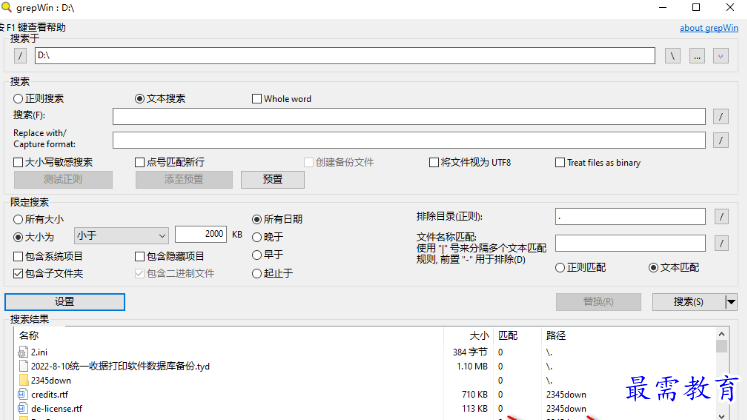Select the 2345down folder result row
This screenshot has width=747, height=420.
click(365, 380)
